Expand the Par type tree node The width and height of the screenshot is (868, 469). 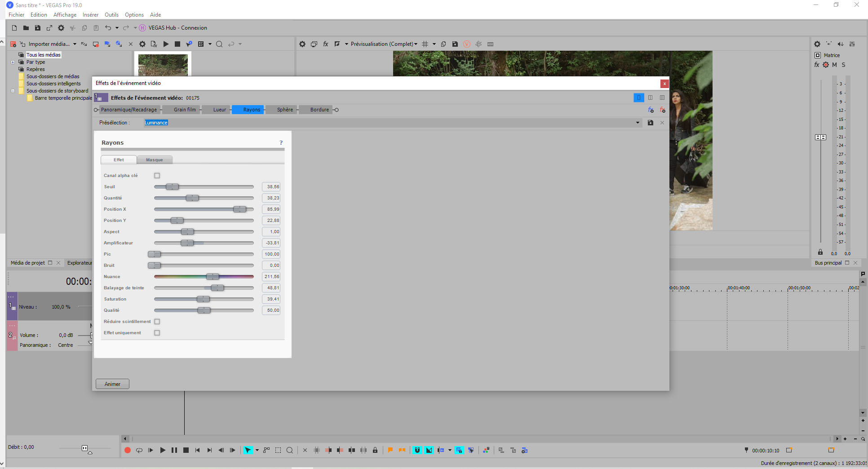pyautogui.click(x=13, y=62)
